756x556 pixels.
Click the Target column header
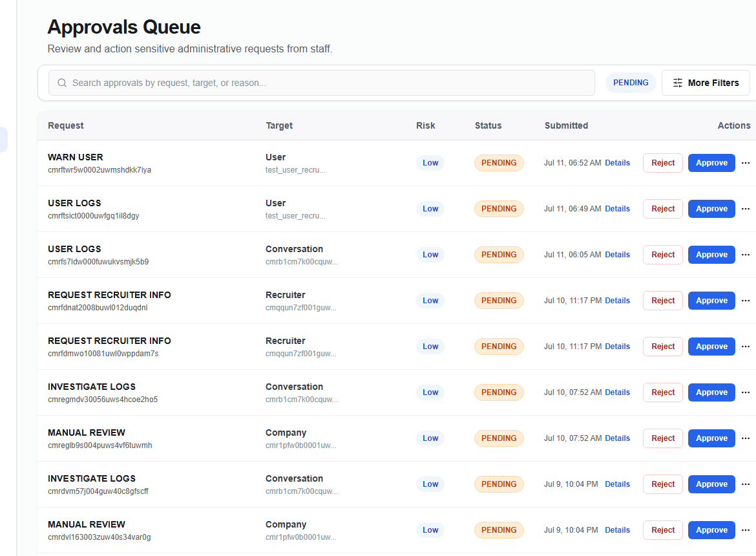[x=279, y=125]
